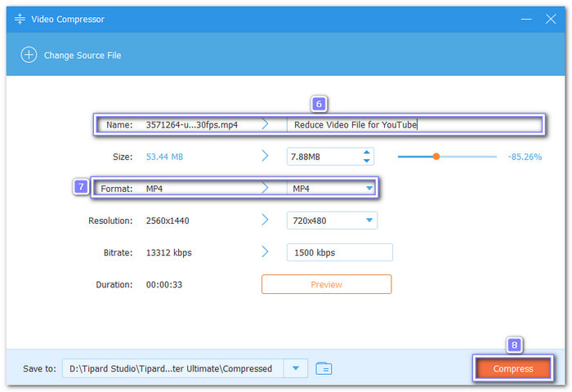572x392 pixels.
Task: Click the arrow icon in Bitrate row
Action: click(x=266, y=252)
